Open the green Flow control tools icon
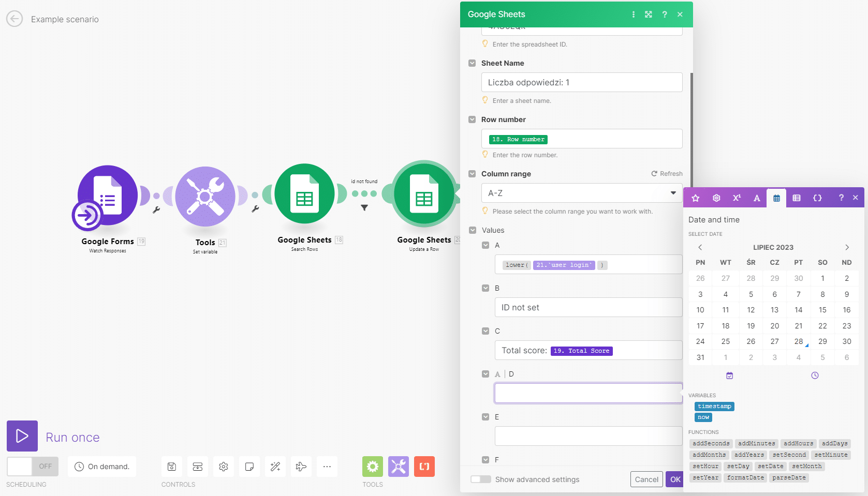This screenshot has height=496, width=868. coord(373,467)
